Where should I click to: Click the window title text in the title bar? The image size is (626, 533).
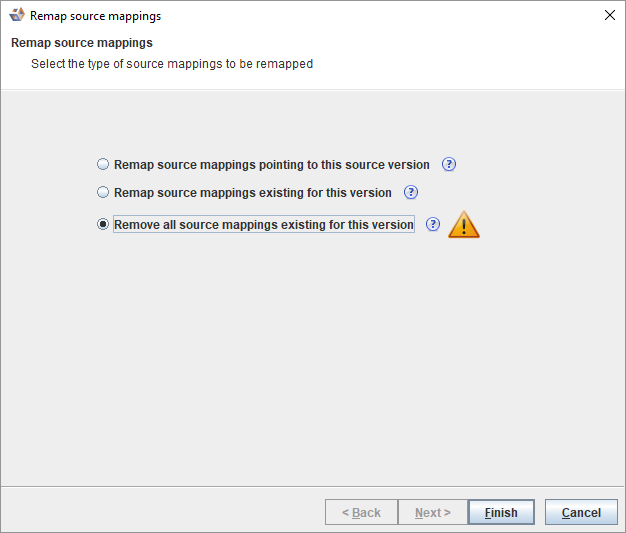coord(95,16)
